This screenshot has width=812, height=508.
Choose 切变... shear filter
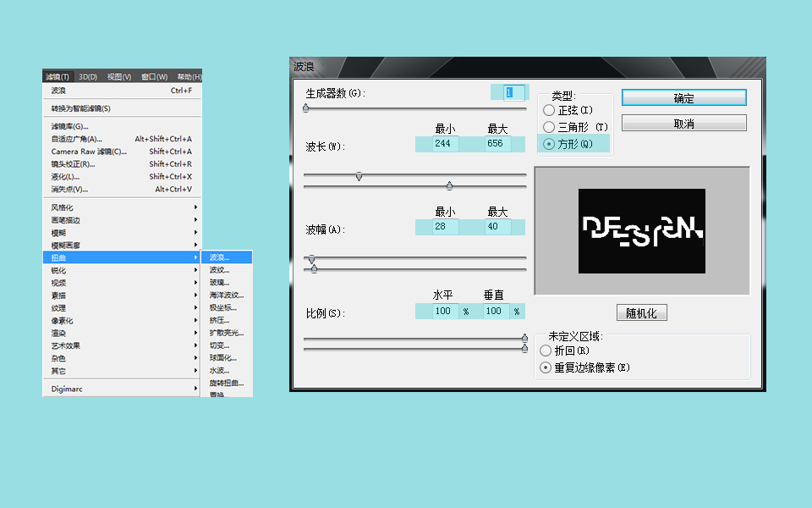click(x=227, y=345)
